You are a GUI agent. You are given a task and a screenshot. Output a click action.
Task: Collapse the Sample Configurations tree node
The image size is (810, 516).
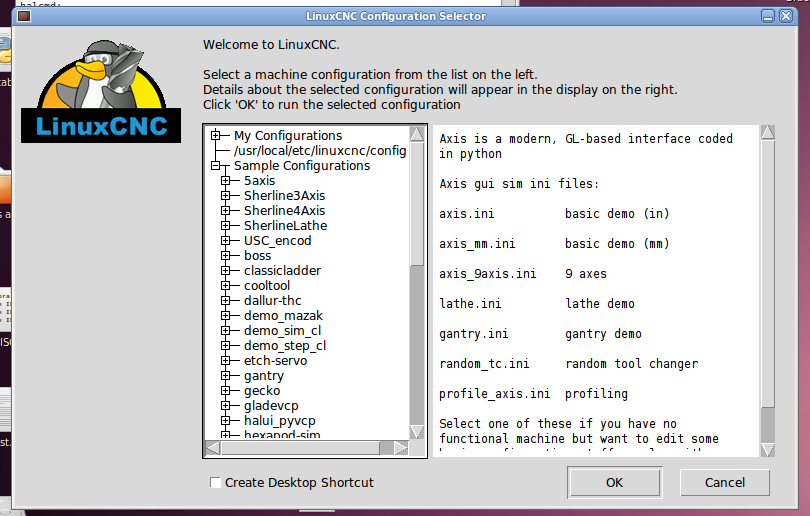point(215,166)
